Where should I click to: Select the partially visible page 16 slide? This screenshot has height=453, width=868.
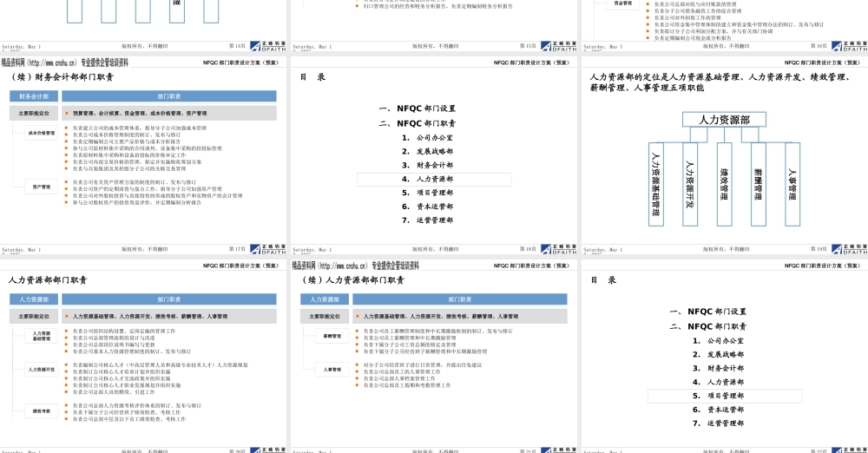(x=725, y=25)
